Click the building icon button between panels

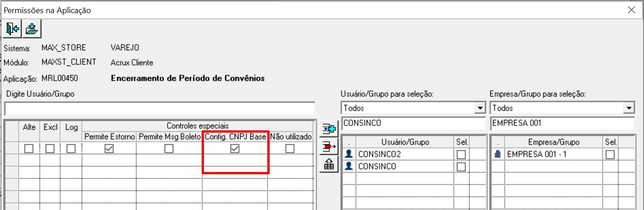(330, 164)
